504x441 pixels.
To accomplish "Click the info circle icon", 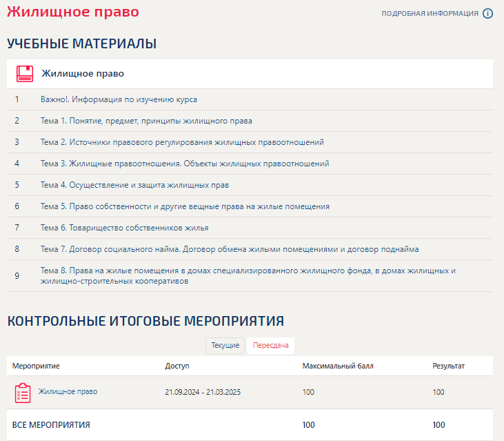I will click(487, 14).
